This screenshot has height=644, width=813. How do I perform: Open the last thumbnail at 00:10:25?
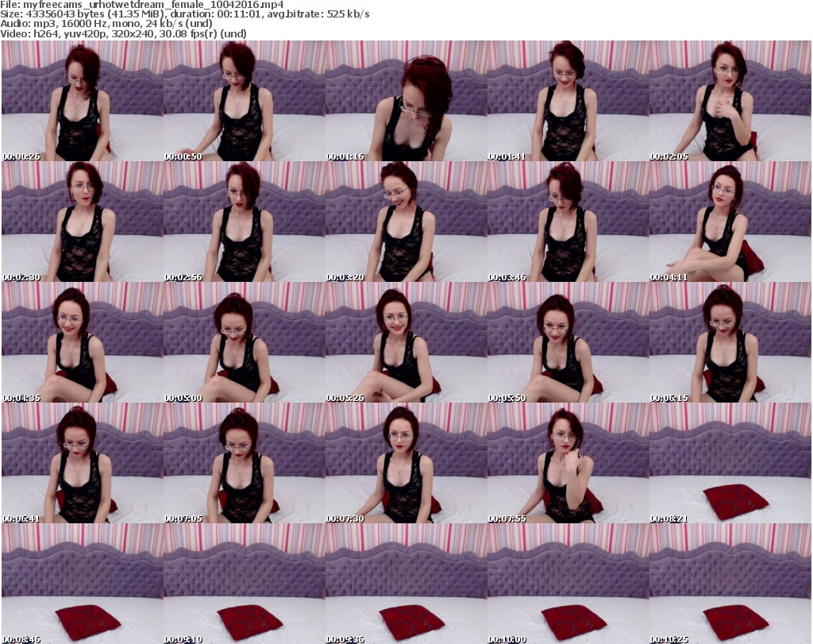730,584
